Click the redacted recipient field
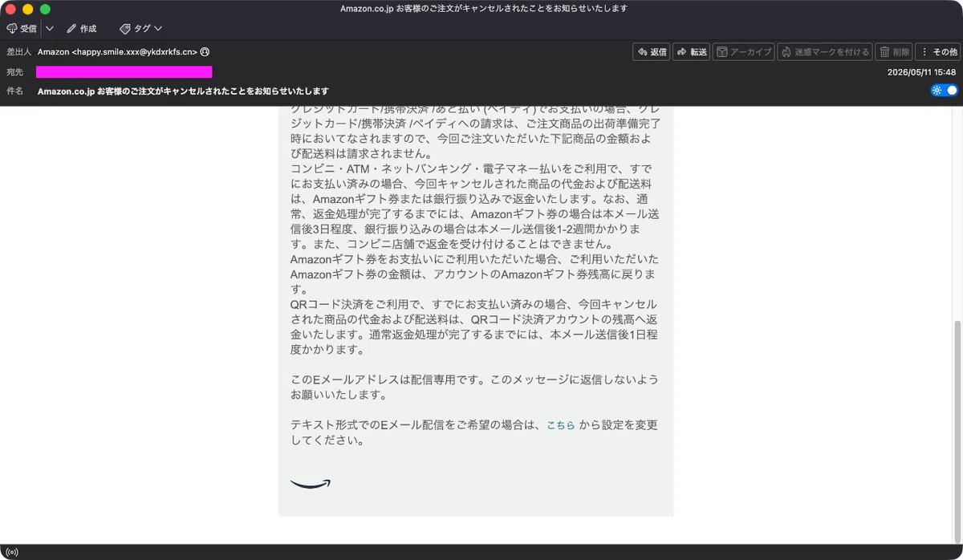Screen dimensions: 963x560 click(124, 72)
